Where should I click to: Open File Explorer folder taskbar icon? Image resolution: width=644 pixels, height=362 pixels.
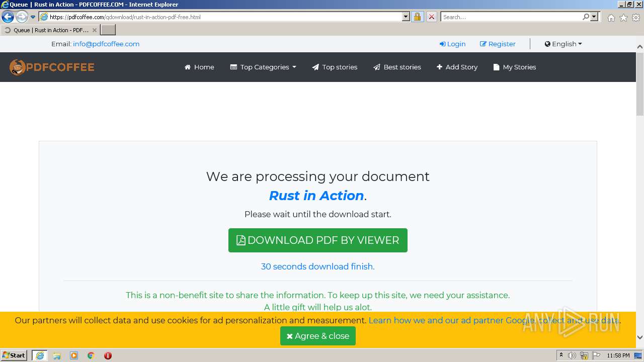[x=57, y=355]
